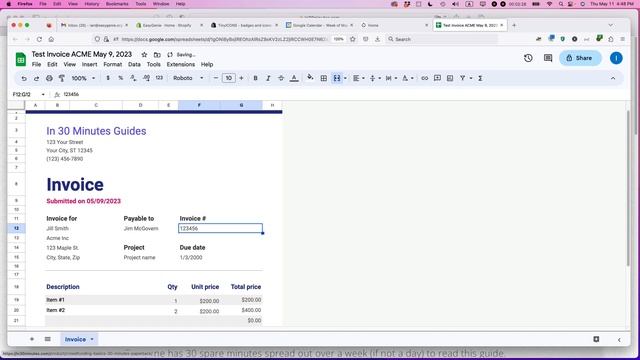Open filter views dropdown arrow
640x360 pixels.
(x=471, y=78)
